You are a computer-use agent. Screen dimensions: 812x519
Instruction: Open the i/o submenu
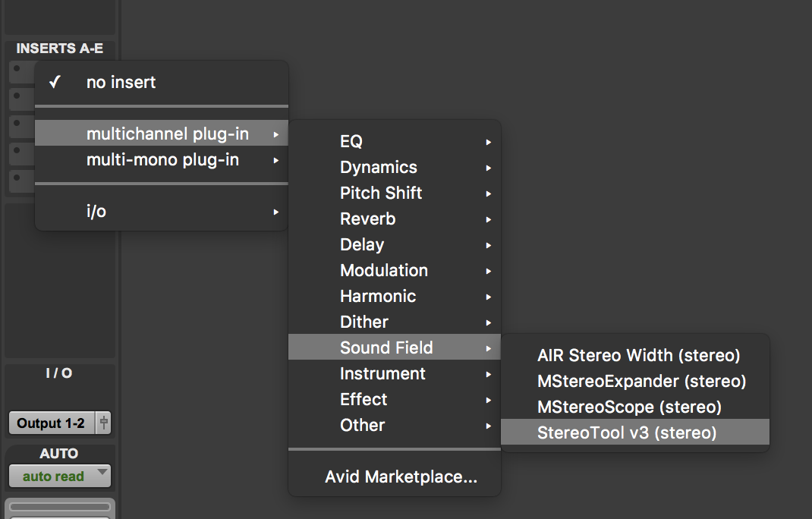(161, 212)
